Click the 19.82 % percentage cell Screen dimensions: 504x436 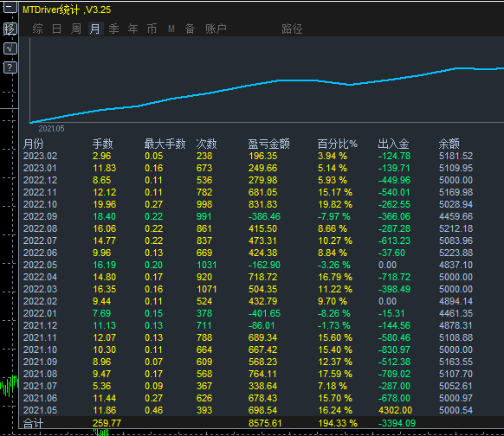coord(335,204)
